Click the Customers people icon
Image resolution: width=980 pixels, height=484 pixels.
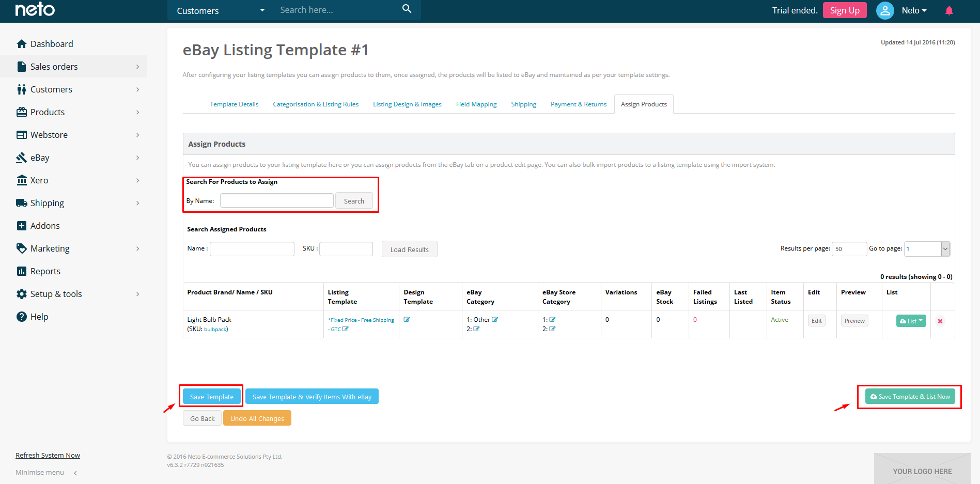[22, 89]
